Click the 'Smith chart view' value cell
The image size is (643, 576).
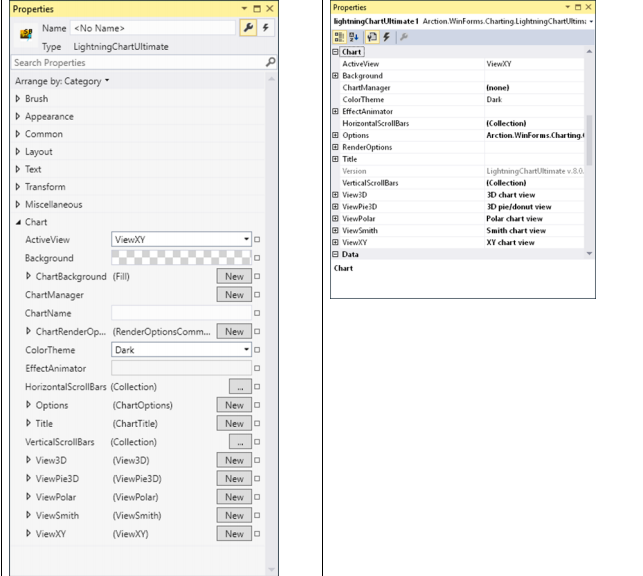(x=534, y=230)
